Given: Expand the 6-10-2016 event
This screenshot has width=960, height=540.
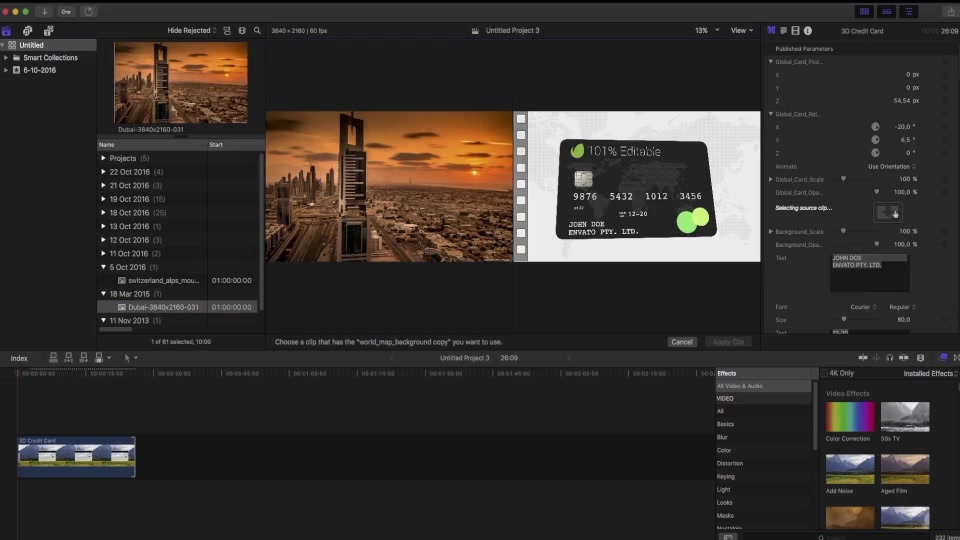Looking at the screenshot, I should [6, 70].
